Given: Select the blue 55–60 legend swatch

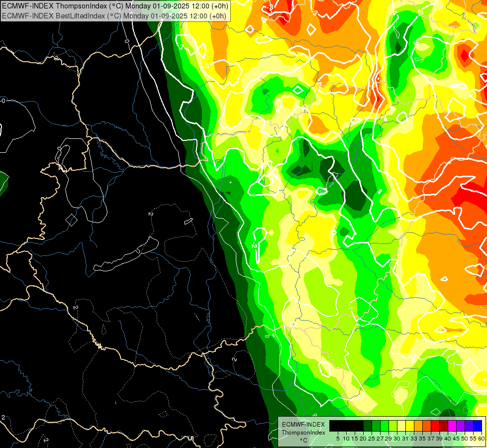Looking at the screenshot, I should tap(478, 426).
